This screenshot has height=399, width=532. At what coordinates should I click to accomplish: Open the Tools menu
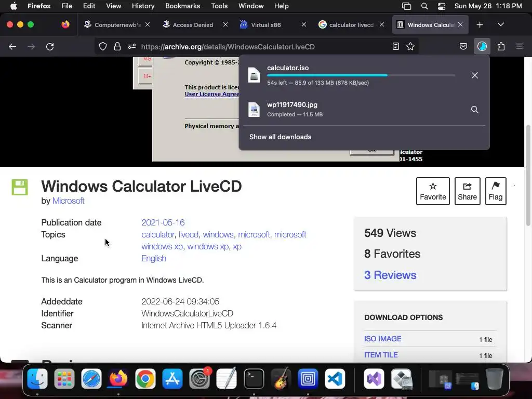coord(219,6)
